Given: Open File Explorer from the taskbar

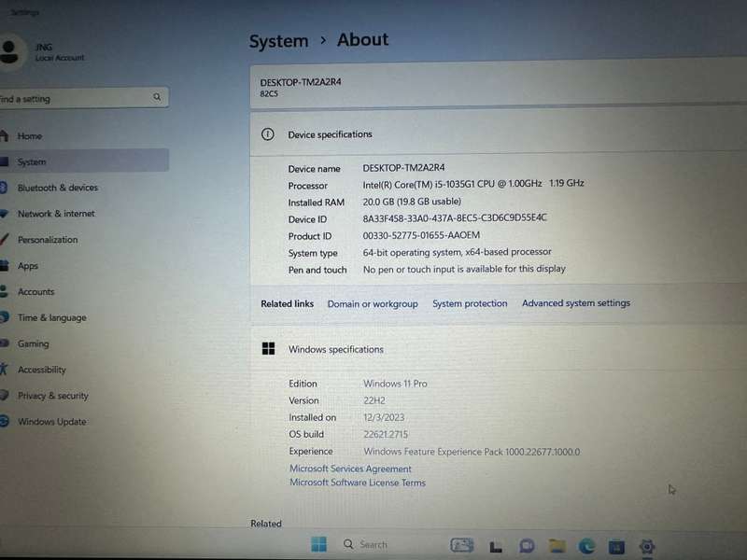Looking at the screenshot, I should click(557, 546).
